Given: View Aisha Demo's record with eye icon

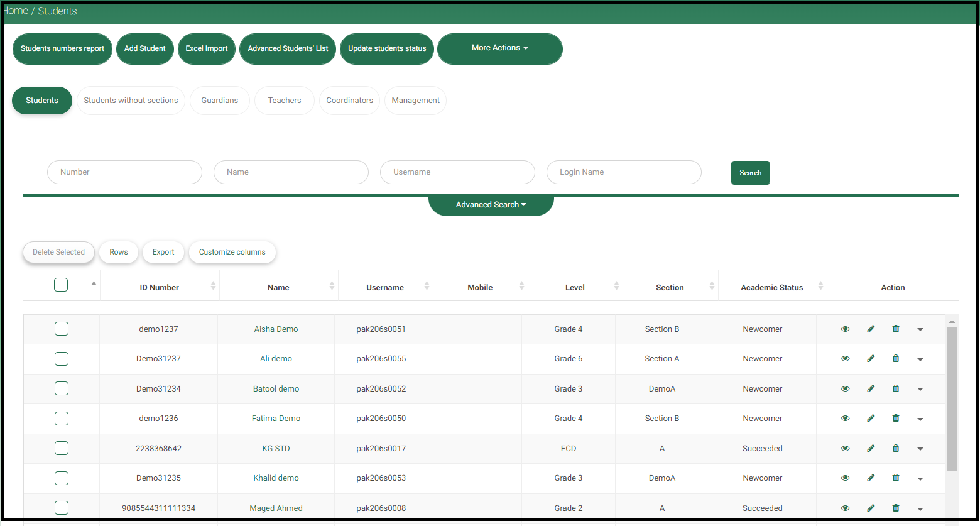Looking at the screenshot, I should [845, 329].
